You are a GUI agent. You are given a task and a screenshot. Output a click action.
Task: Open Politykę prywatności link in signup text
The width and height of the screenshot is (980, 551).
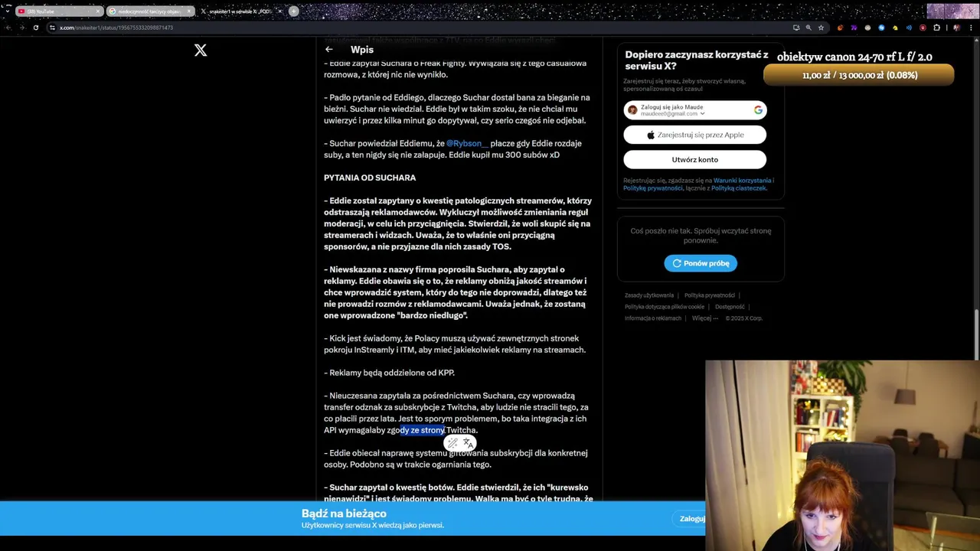tap(653, 188)
